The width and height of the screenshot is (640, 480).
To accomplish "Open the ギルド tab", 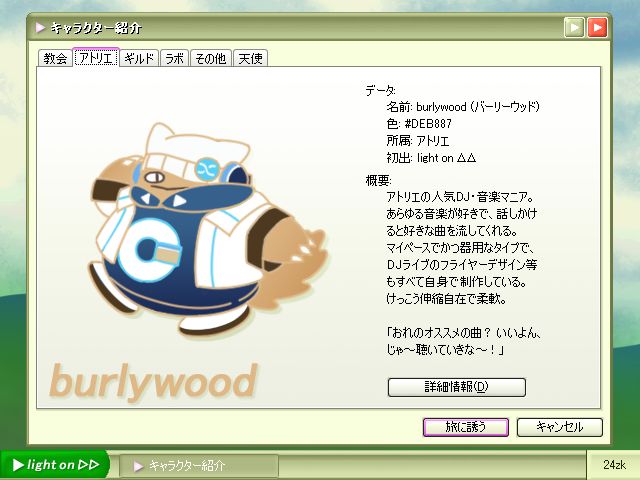I will click(139, 58).
